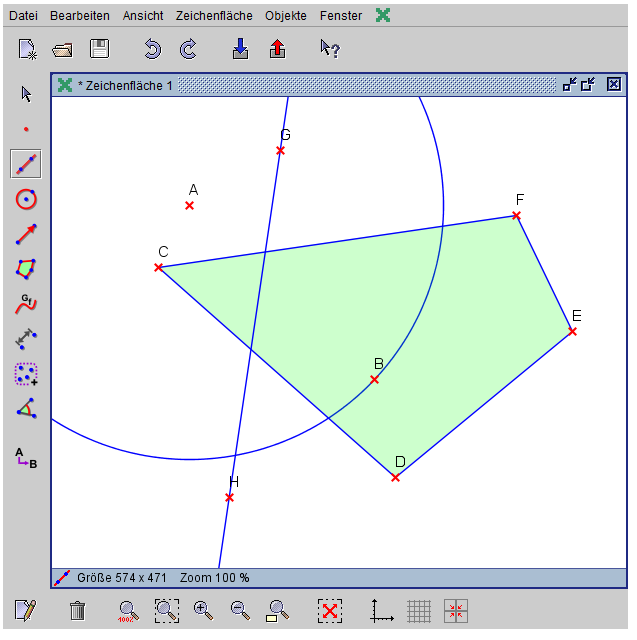Click the first window resize icon in the Zeichenfläche 1 title bar

click(x=569, y=84)
